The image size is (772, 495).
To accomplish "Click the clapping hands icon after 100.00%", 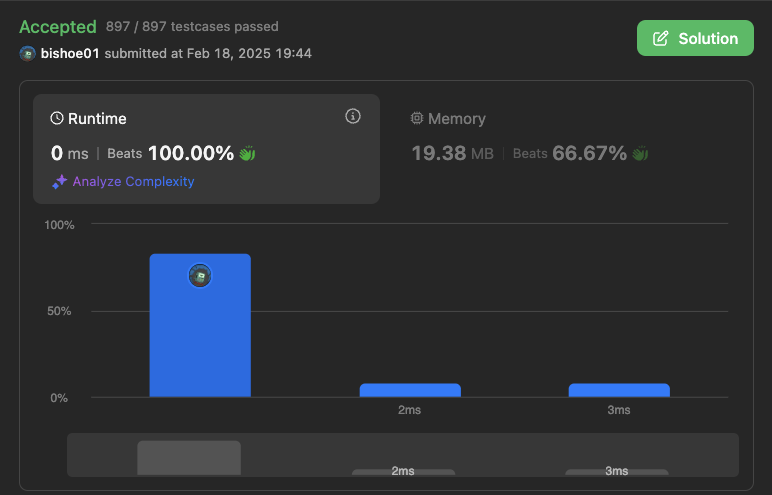I will [x=247, y=153].
